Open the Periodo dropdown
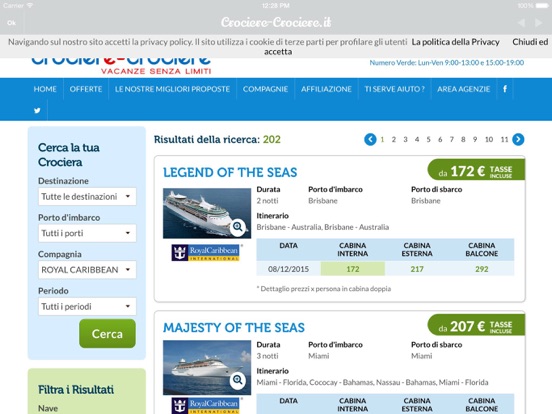 87,306
